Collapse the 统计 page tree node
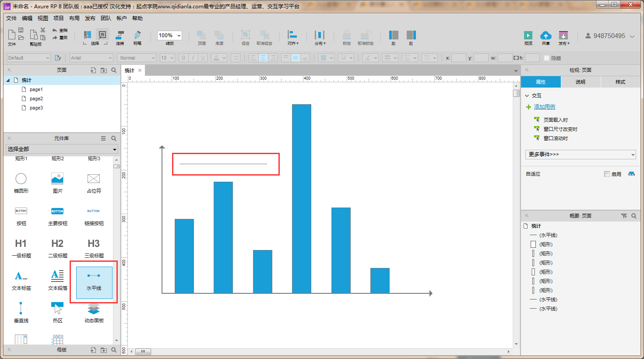644x359 pixels. click(x=8, y=80)
